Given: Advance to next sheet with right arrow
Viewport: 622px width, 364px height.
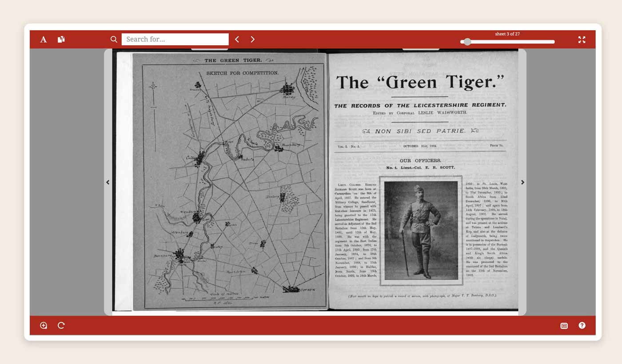Looking at the screenshot, I should point(522,182).
